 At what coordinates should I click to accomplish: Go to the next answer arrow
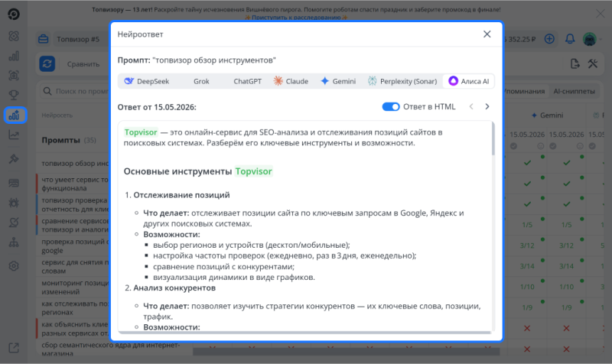coord(487,106)
